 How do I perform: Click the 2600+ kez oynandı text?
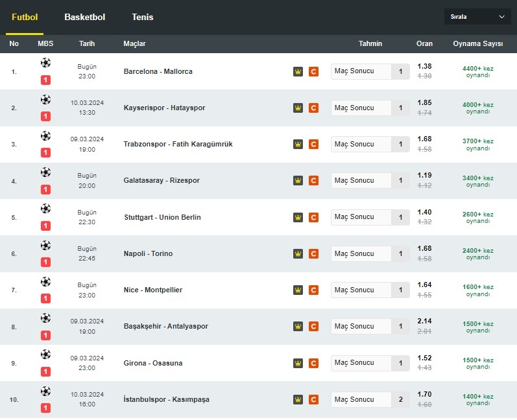[x=478, y=217]
